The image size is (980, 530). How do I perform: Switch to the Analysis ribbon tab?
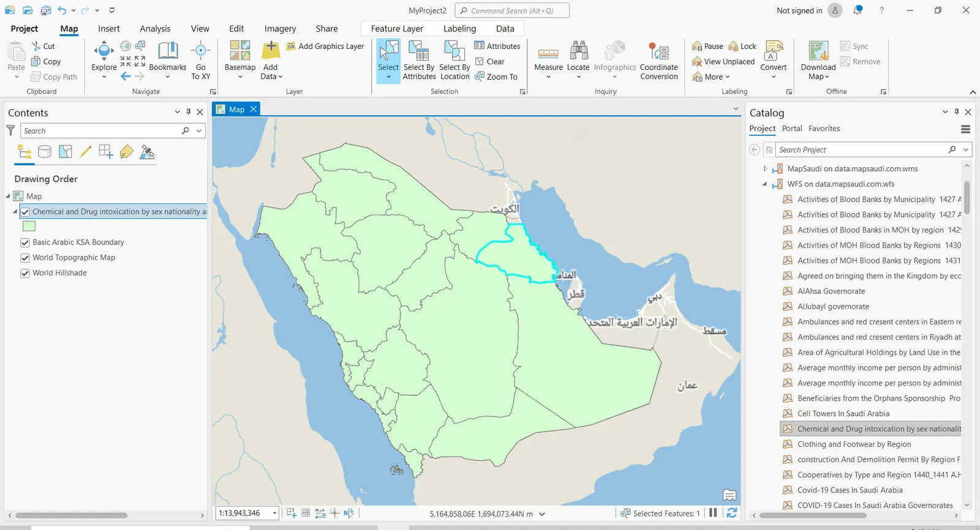coord(155,29)
